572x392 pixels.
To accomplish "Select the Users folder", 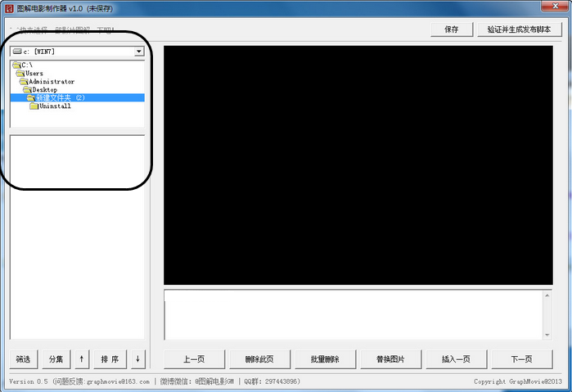I will [29, 73].
